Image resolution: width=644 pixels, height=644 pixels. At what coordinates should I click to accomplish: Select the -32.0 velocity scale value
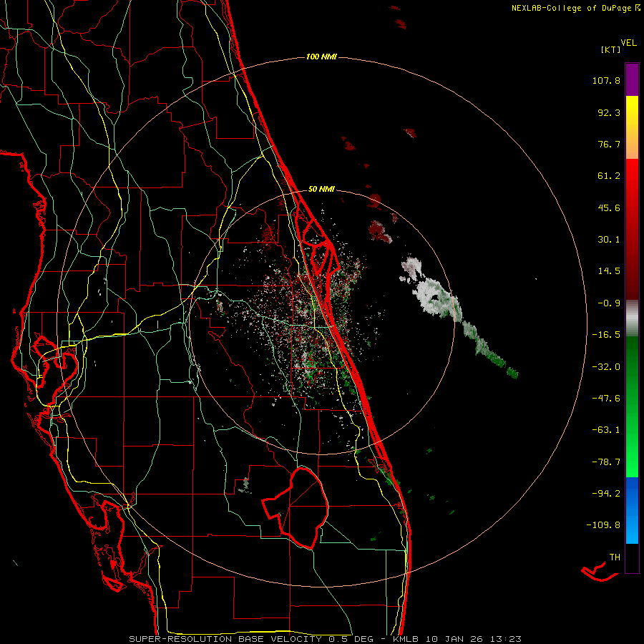point(606,367)
